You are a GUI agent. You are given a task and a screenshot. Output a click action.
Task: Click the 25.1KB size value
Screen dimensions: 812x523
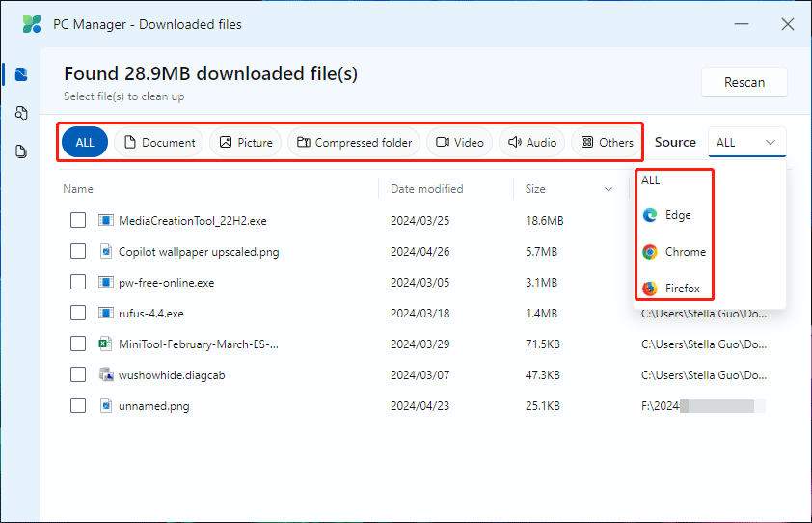[543, 406]
